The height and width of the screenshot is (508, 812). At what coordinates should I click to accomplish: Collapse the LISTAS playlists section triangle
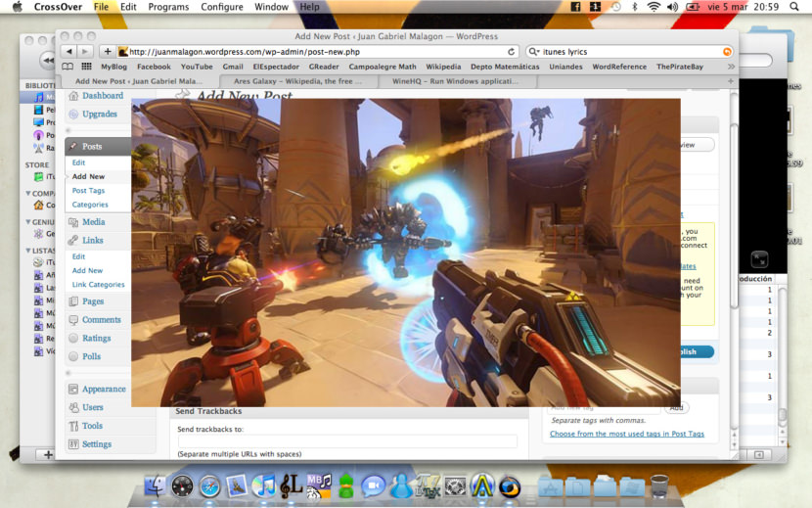29,251
